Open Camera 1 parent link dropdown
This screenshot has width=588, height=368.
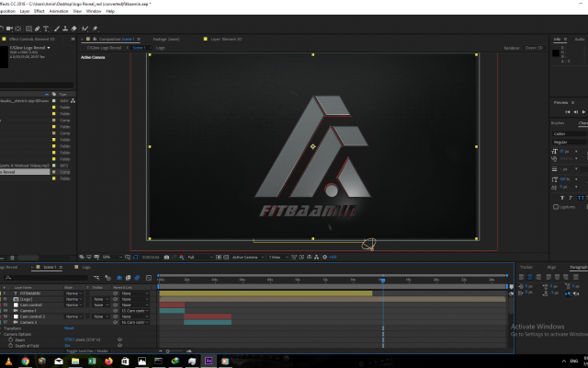pyautogui.click(x=135, y=311)
